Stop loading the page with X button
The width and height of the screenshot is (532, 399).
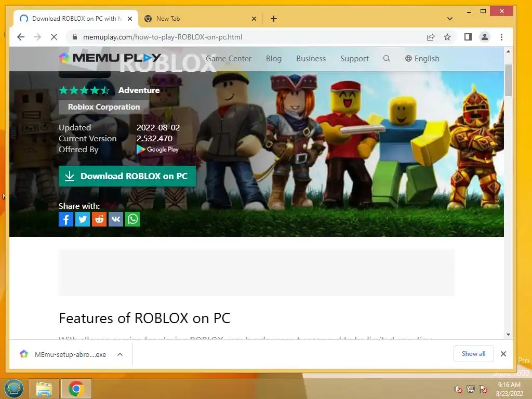(x=54, y=37)
